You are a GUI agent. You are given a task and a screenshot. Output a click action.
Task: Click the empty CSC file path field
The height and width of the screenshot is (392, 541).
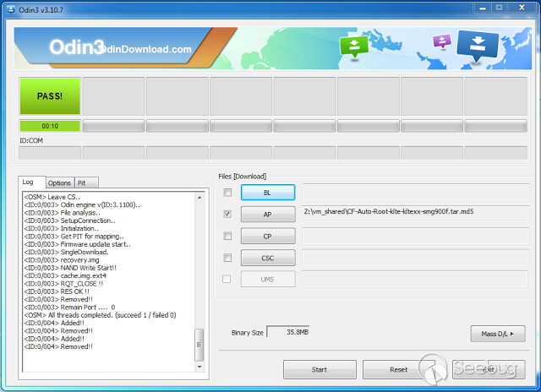coord(415,258)
